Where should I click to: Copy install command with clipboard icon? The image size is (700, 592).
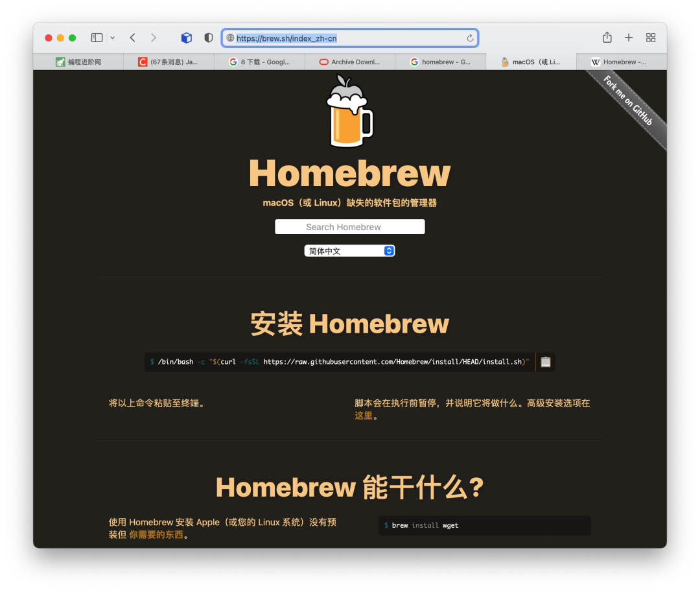[x=546, y=362]
